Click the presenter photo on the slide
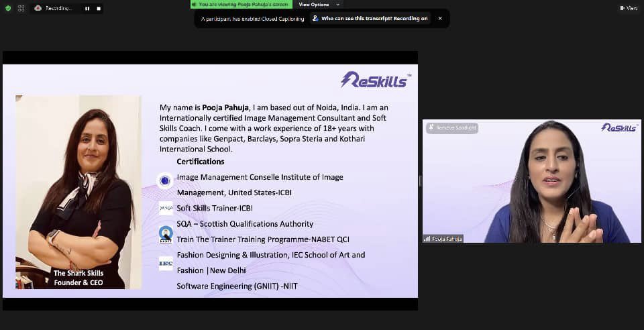This screenshot has width=644, height=330. pyautogui.click(x=78, y=192)
